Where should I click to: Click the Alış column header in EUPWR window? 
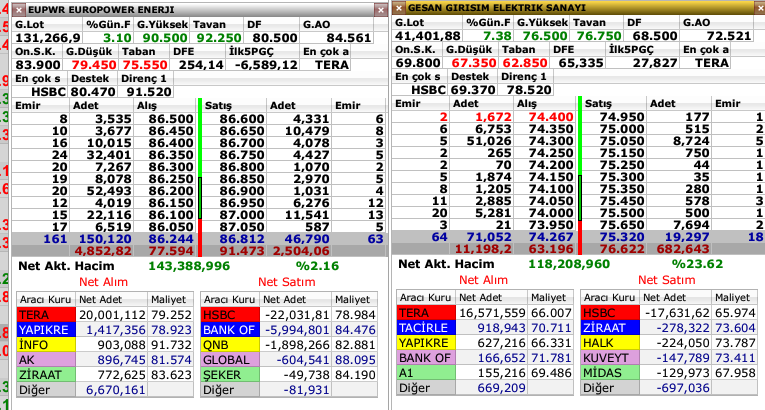click(x=146, y=105)
